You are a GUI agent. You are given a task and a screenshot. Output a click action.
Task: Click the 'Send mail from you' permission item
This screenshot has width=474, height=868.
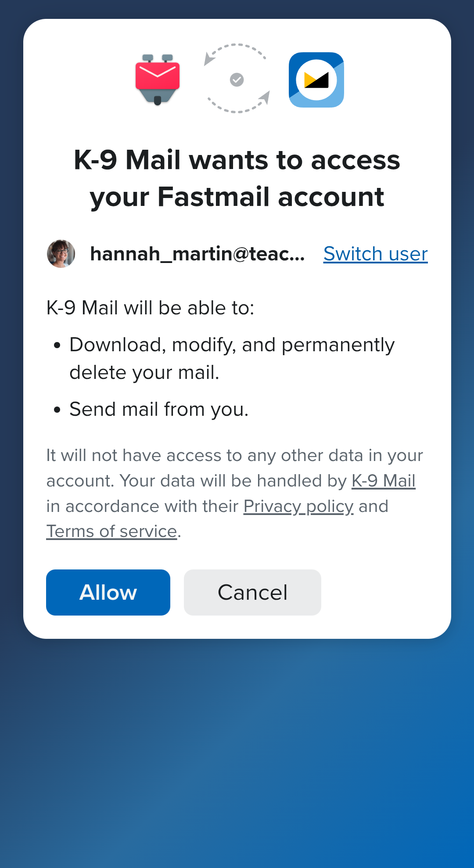(158, 409)
